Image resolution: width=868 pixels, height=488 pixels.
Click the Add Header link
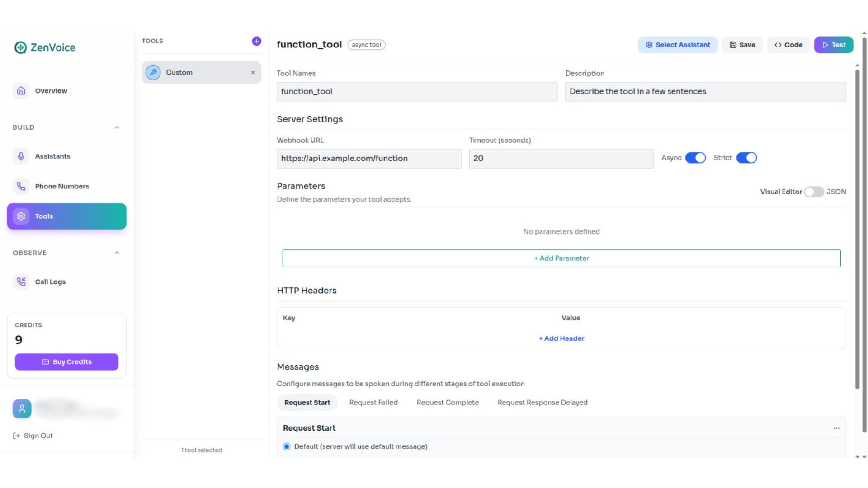(x=561, y=338)
